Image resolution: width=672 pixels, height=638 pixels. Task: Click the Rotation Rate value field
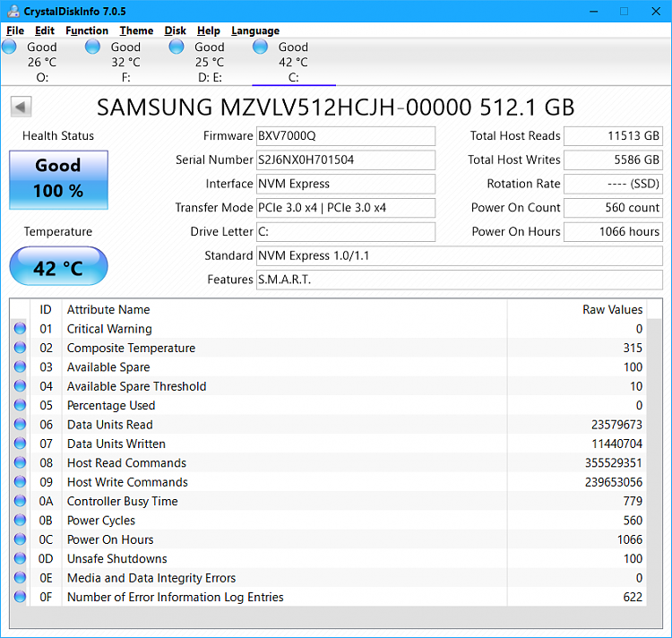(x=613, y=184)
